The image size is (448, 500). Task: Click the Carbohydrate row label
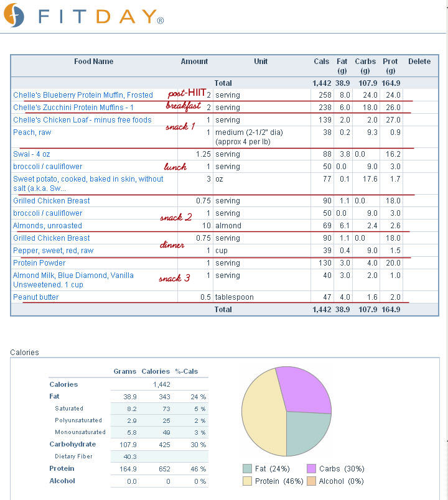[72, 444]
